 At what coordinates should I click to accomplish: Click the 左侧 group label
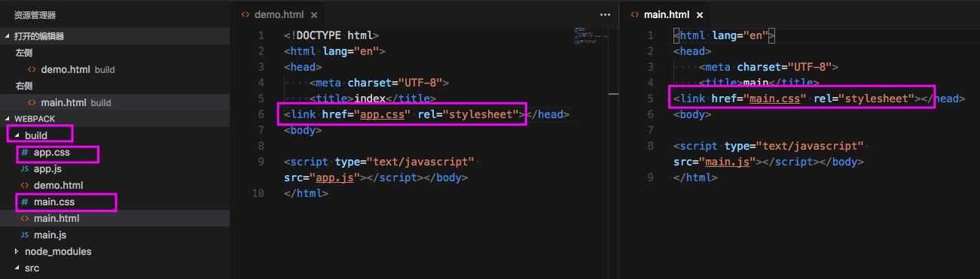point(24,53)
